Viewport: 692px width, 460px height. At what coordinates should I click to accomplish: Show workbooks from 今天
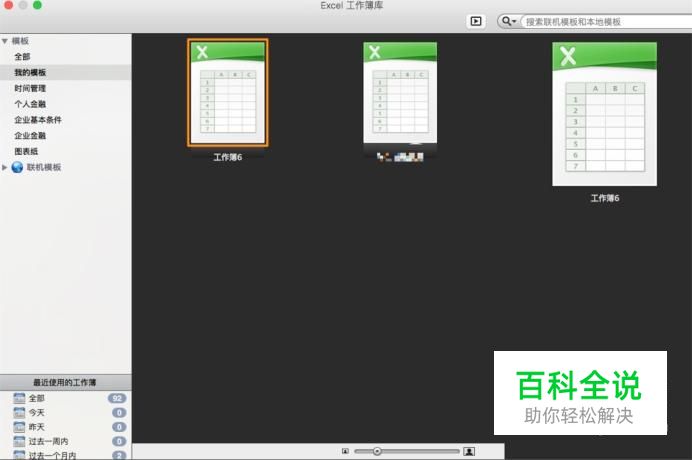(x=37, y=413)
